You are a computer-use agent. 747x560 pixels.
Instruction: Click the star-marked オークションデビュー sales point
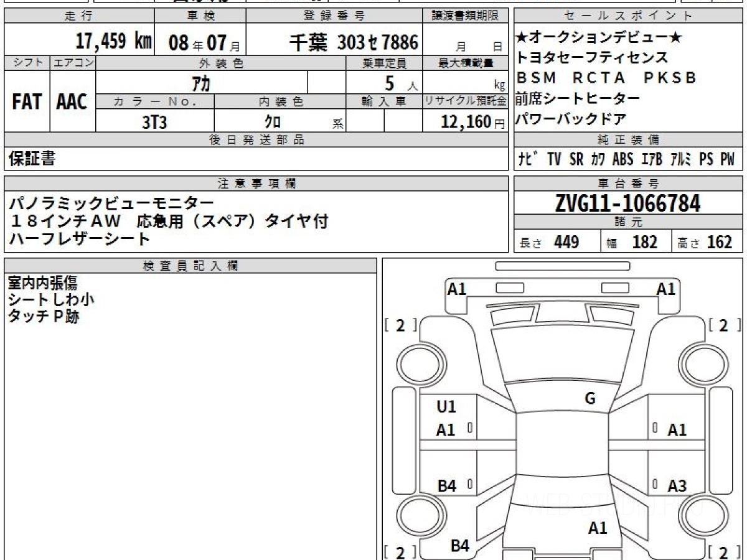599,38
